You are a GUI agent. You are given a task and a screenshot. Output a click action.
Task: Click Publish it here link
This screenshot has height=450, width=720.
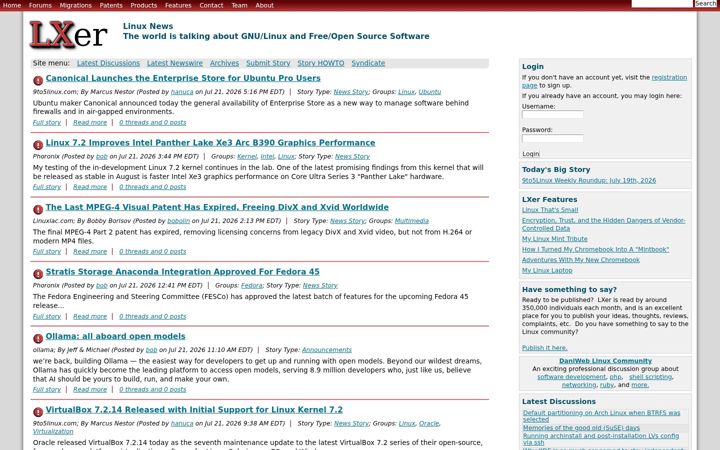545,348
